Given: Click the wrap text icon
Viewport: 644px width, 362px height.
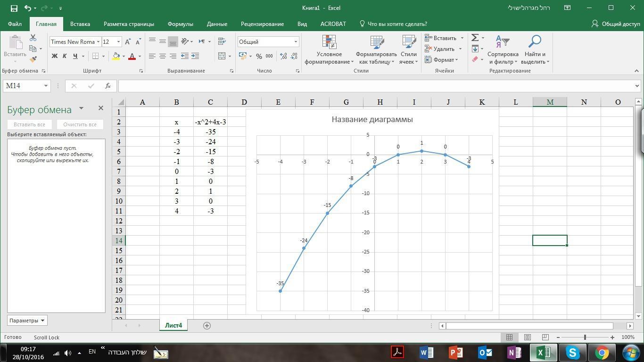Looking at the screenshot, I should [222, 41].
